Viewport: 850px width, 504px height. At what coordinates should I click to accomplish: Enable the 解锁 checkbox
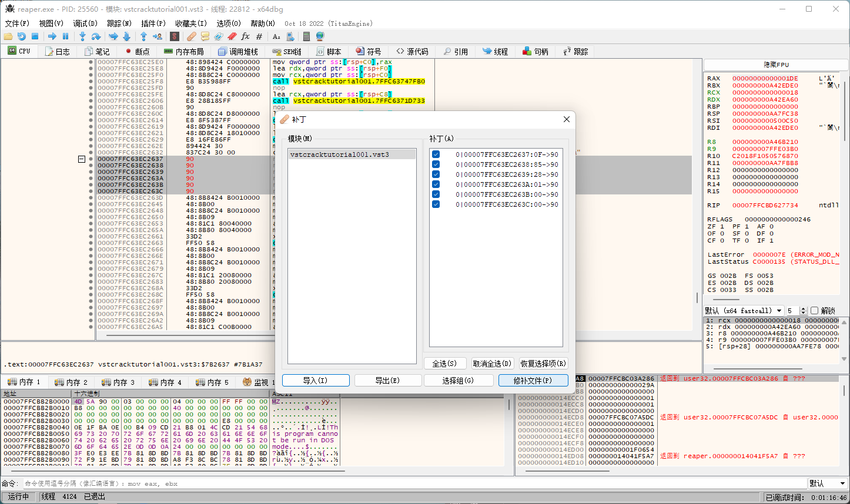click(x=814, y=311)
